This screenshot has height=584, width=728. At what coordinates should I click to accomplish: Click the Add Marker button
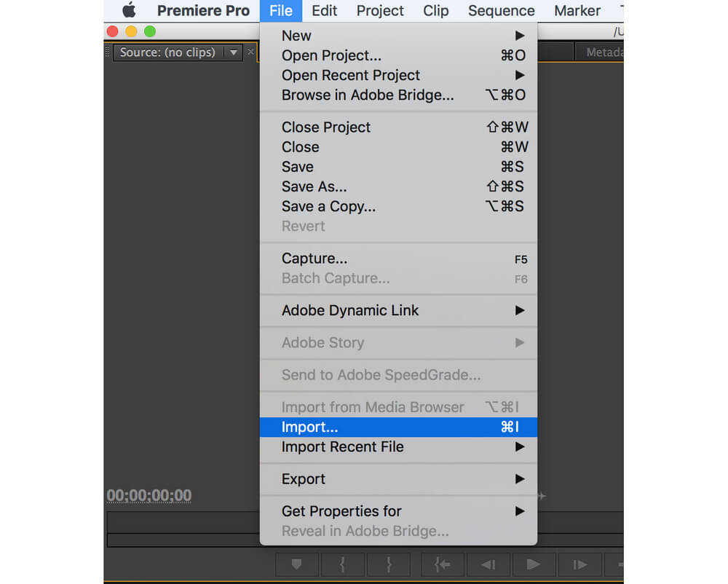tap(296, 564)
